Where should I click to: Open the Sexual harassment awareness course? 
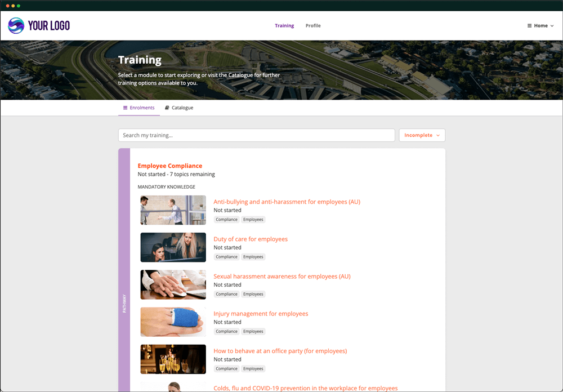point(281,276)
